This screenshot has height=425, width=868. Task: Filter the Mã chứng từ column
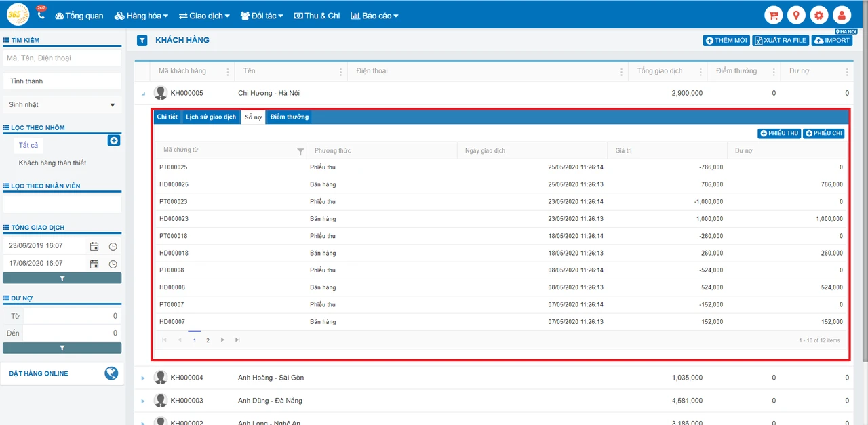(300, 151)
